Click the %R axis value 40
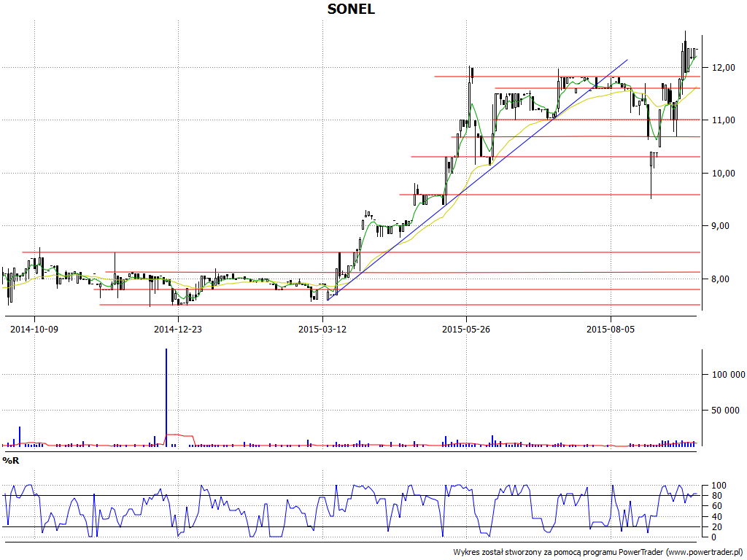 (x=716, y=517)
